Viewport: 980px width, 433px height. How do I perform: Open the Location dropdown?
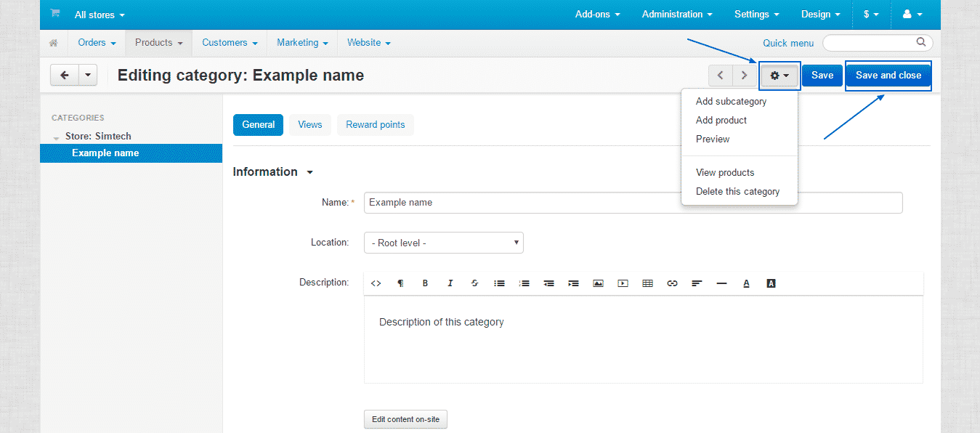(x=443, y=242)
